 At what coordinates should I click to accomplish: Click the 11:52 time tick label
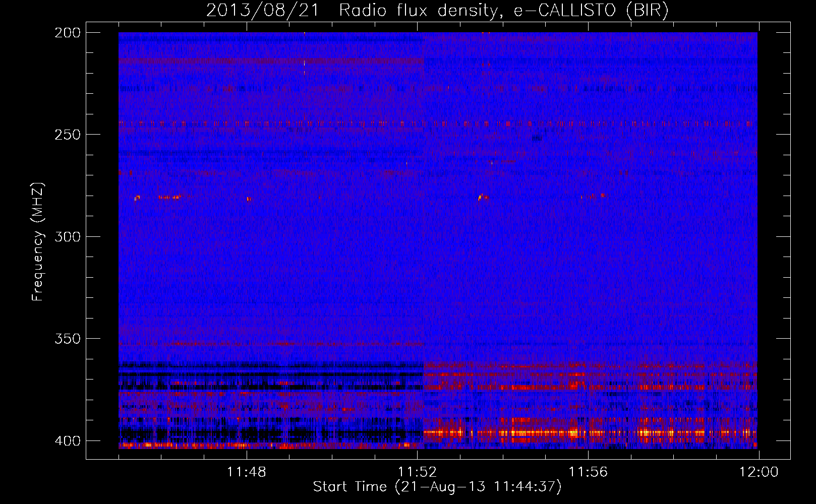click(x=417, y=472)
